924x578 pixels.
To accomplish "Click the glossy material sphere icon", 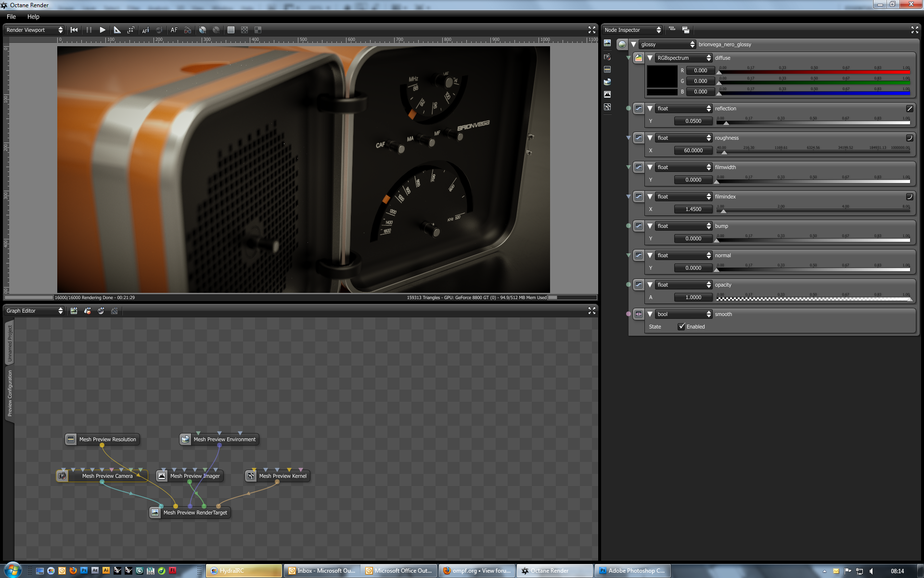I will click(622, 44).
